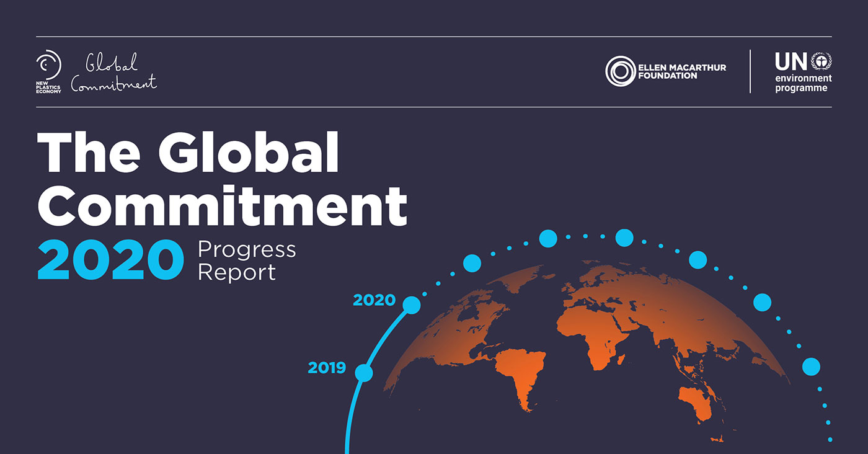Click the UN emblem icon
Screen dimensions: 868x454
tap(821, 61)
